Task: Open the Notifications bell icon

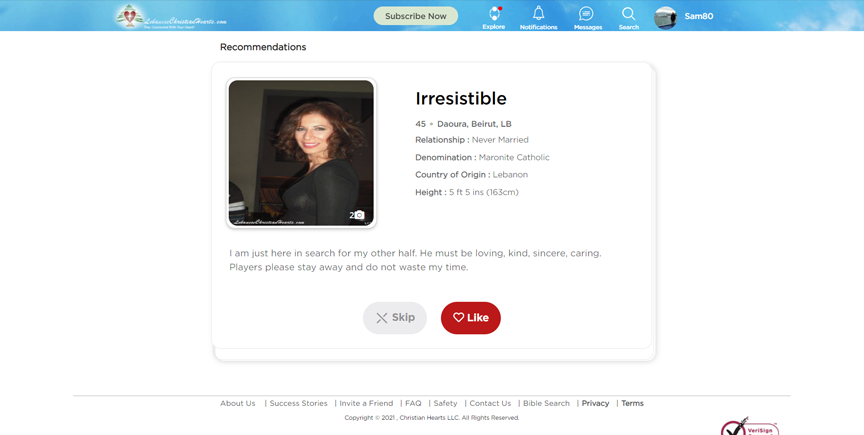Action: (x=538, y=13)
